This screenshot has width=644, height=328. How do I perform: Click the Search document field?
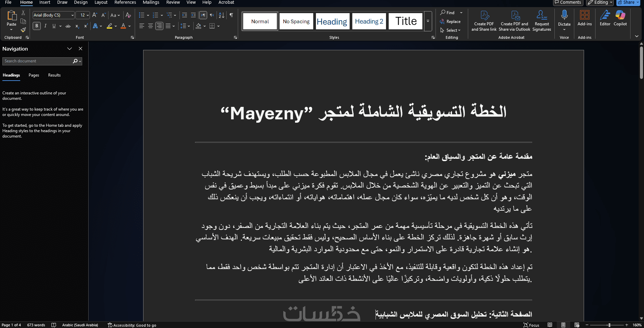click(37, 61)
